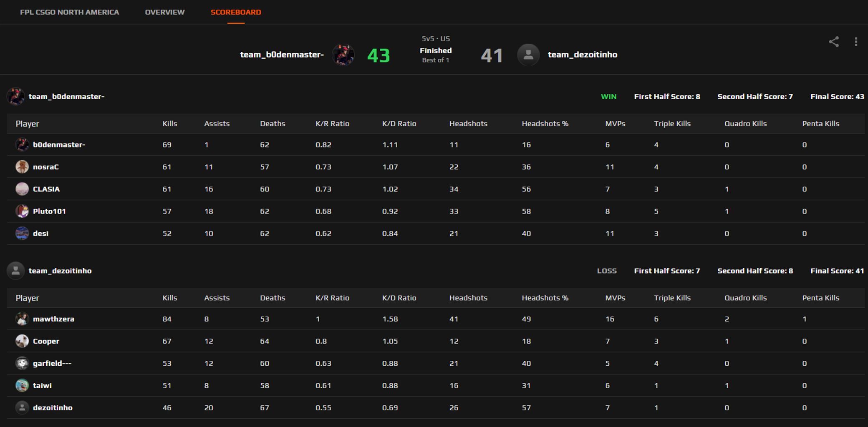Switch to the Overview tab
Screen dimensions: 868x427
[165, 12]
